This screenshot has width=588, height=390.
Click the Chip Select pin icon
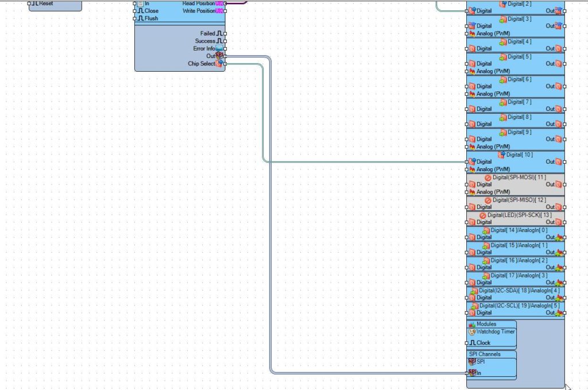click(219, 63)
